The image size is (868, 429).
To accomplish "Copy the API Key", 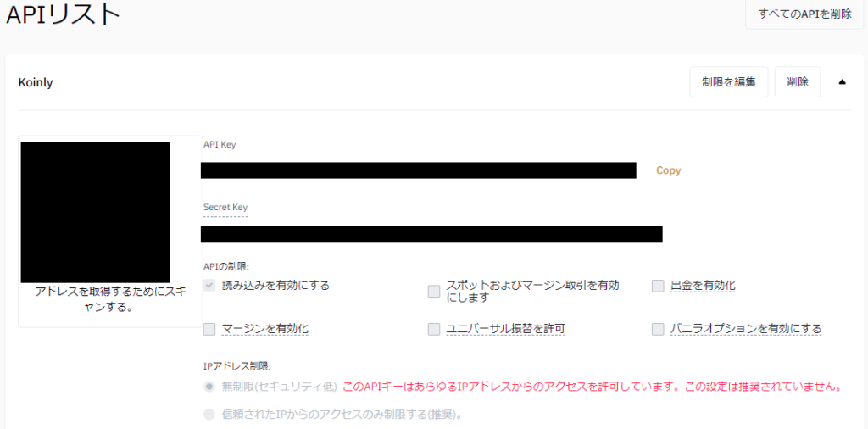I will (x=668, y=170).
